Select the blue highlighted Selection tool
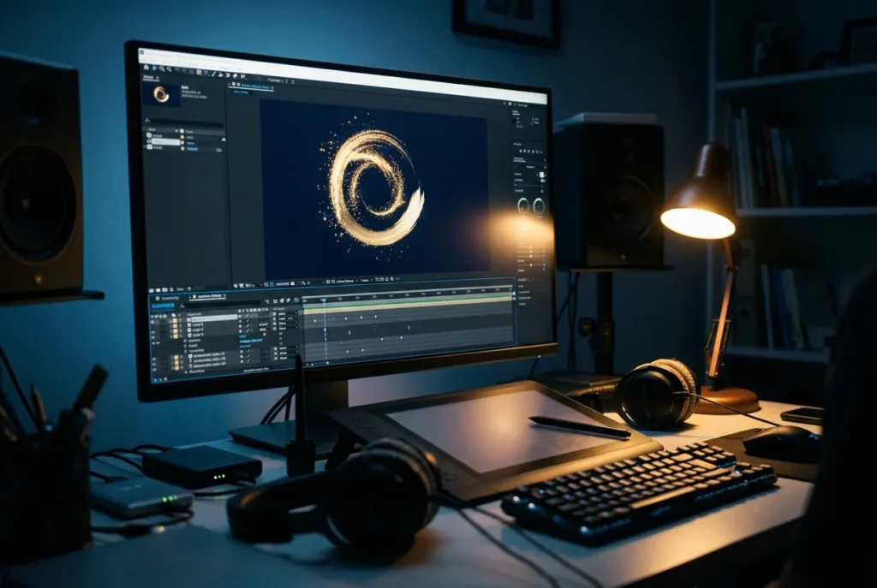The height and width of the screenshot is (588, 877). tap(154, 68)
